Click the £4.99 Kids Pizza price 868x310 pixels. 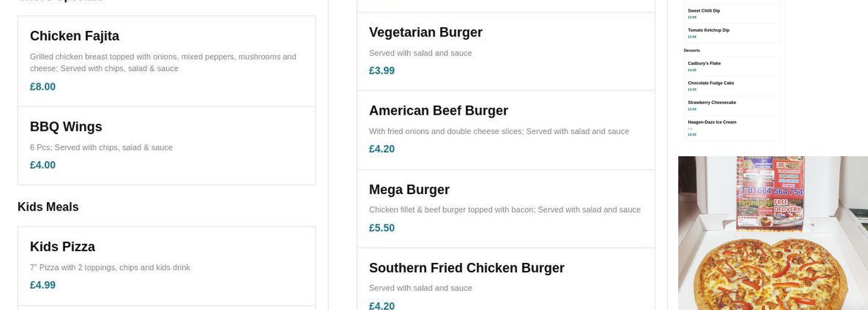click(x=43, y=285)
